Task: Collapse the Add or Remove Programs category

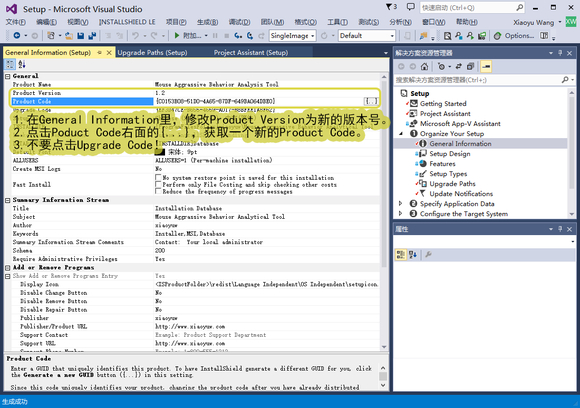Action: [7, 268]
